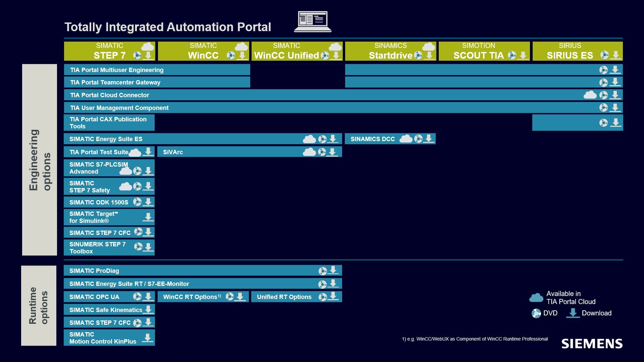Click the 'Unified RT Options' text
Image resolution: width=644 pixels, height=362 pixels.
pos(284,297)
